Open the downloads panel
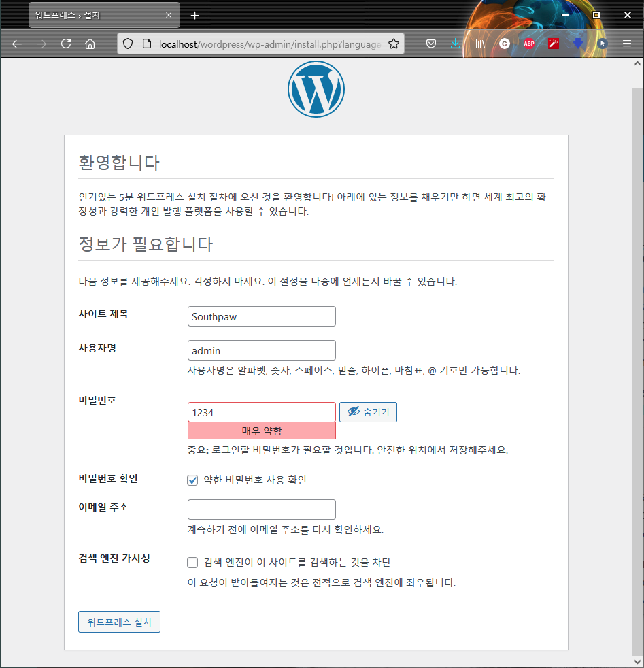The height and width of the screenshot is (668, 644). pyautogui.click(x=456, y=44)
